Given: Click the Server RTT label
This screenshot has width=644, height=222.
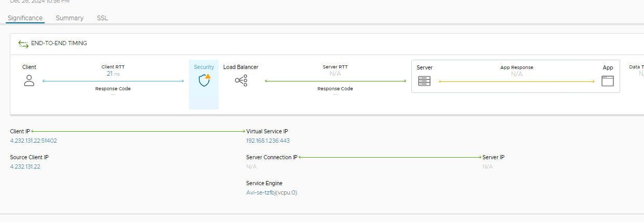Looking at the screenshot, I should pyautogui.click(x=336, y=67).
